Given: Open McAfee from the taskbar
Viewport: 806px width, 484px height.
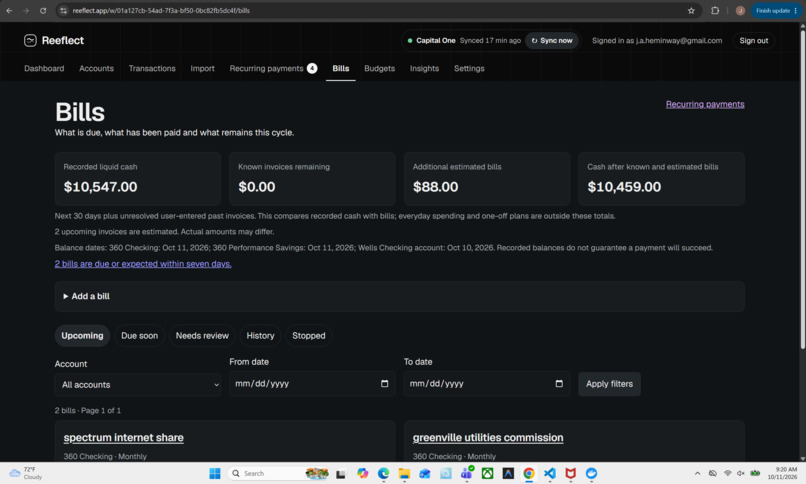Looking at the screenshot, I should (x=571, y=473).
